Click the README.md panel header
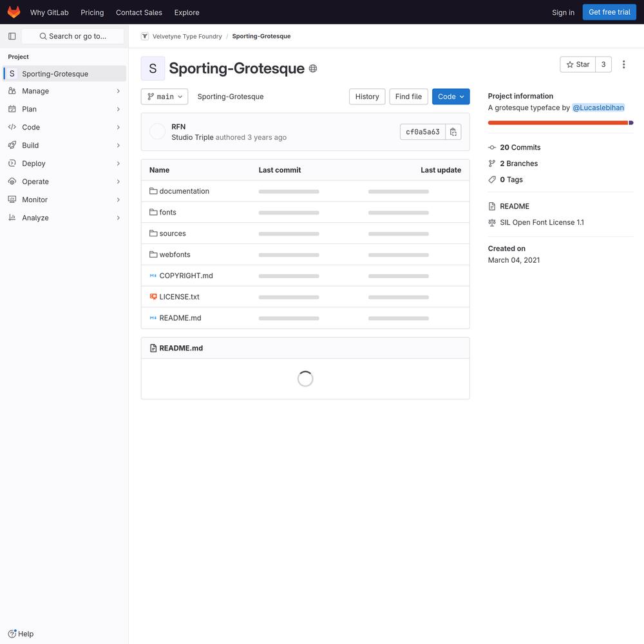Image resolution: width=644 pixels, height=644 pixels. 305,348
